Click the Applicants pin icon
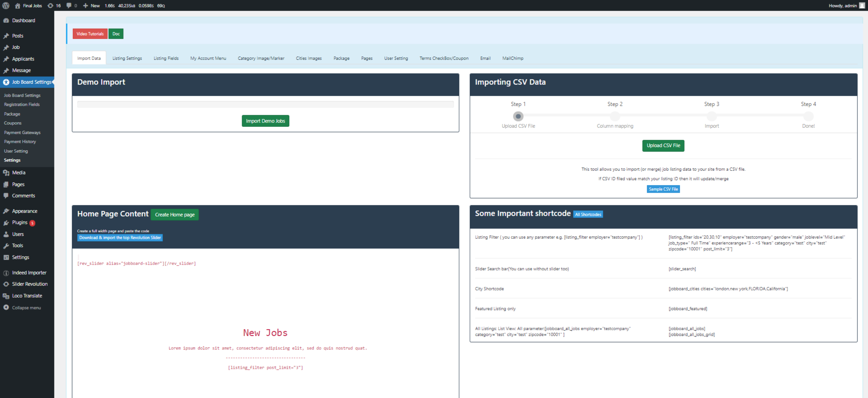The height and width of the screenshot is (398, 868). pos(6,59)
